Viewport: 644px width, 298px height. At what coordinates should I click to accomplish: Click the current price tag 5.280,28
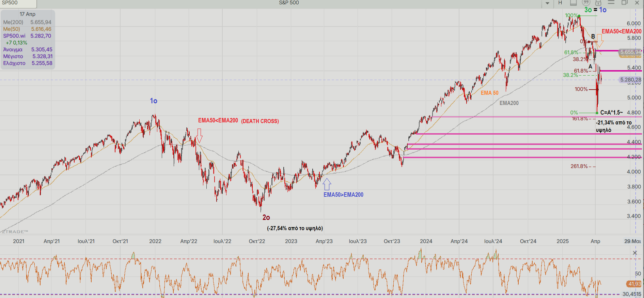630,79
